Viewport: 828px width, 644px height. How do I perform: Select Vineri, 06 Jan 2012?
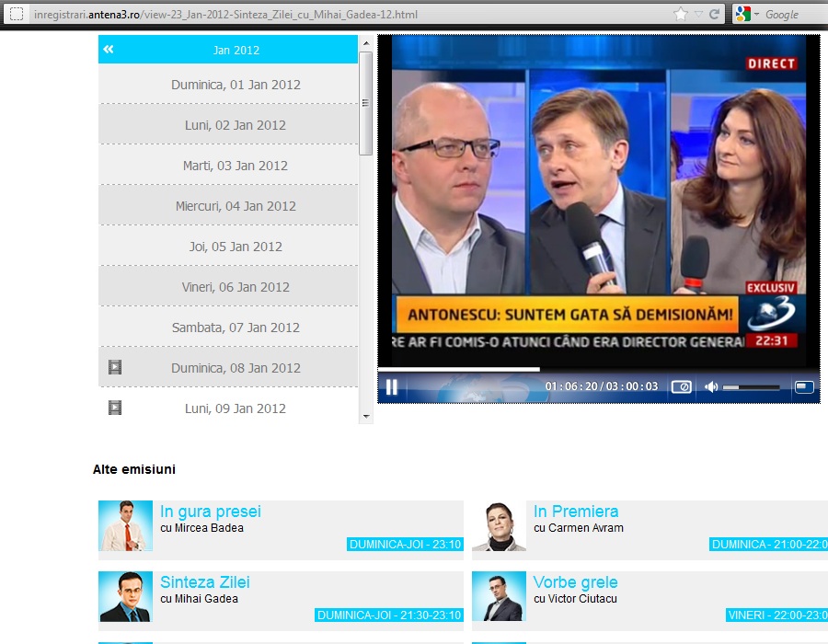(228, 287)
